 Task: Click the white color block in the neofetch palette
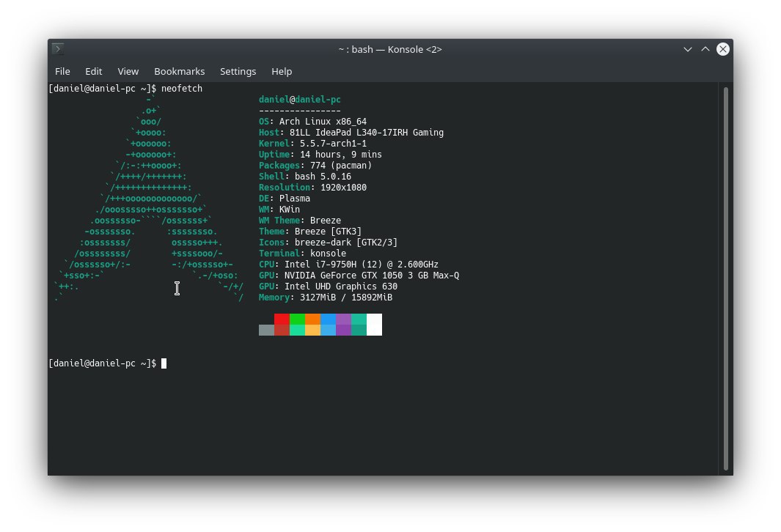click(x=375, y=325)
